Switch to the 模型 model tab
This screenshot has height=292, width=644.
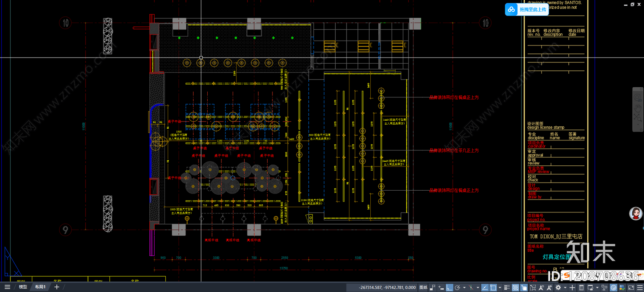[23, 287]
